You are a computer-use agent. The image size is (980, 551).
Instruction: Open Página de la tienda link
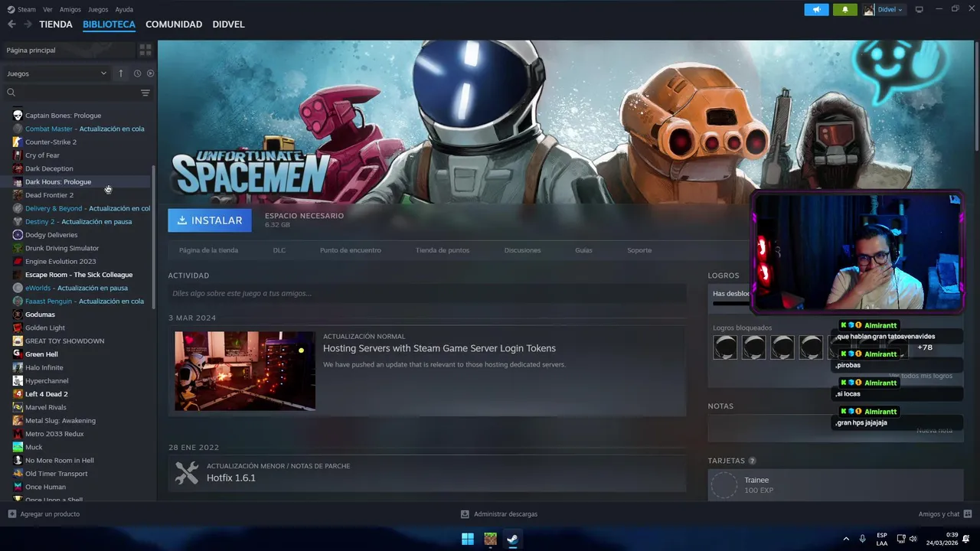208,250
